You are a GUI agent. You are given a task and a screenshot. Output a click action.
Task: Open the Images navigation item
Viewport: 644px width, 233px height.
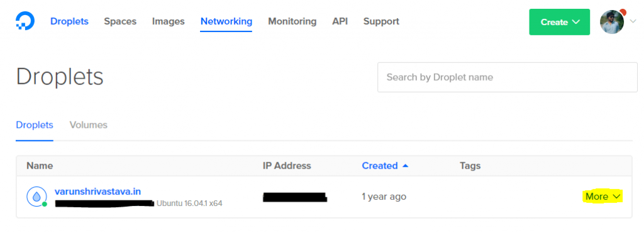pos(169,21)
